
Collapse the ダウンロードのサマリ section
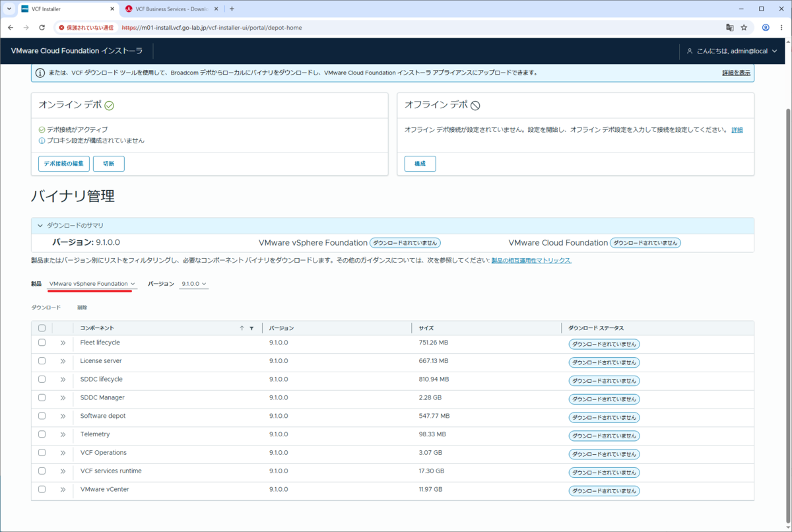[x=40, y=226]
